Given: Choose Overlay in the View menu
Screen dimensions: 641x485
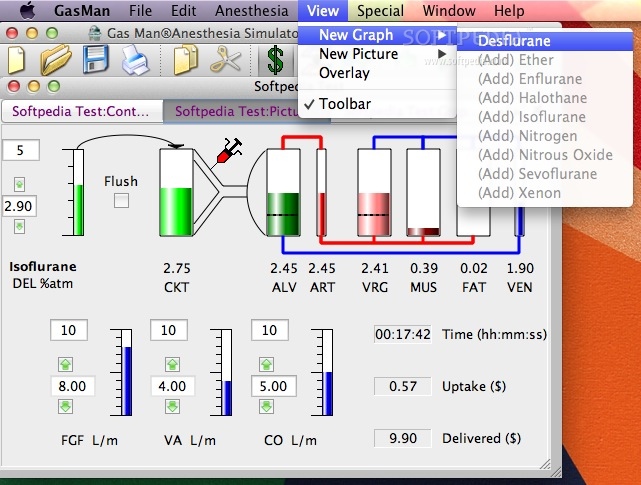Looking at the screenshot, I should click(344, 73).
